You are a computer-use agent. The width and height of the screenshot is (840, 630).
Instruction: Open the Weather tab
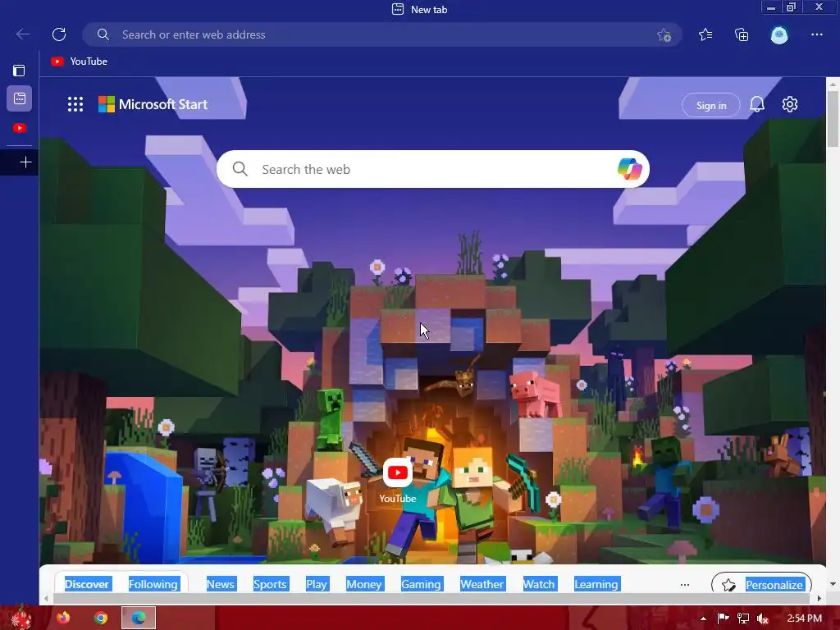click(x=482, y=584)
